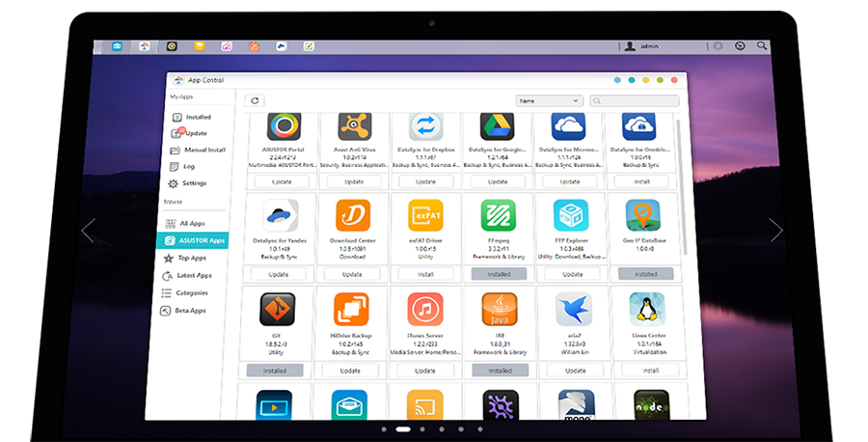Click the search field in App Central
Image resolution: width=868 pixels, height=442 pixels.
(x=635, y=100)
